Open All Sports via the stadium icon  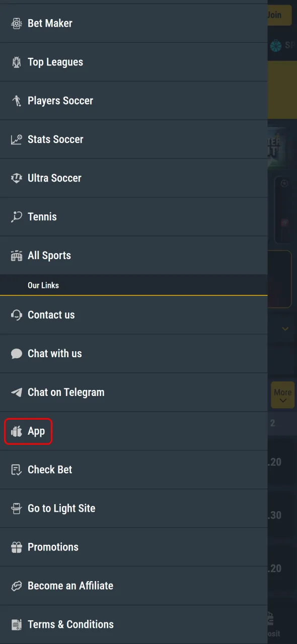pyautogui.click(x=17, y=255)
